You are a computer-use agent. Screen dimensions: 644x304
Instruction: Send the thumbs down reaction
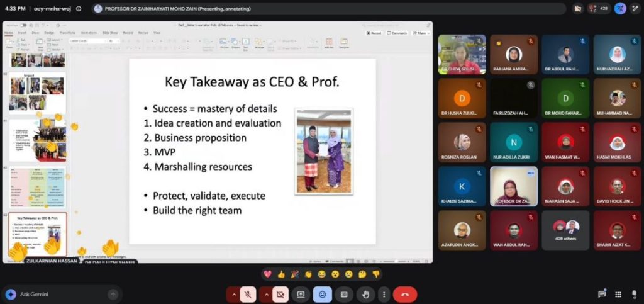(376, 274)
